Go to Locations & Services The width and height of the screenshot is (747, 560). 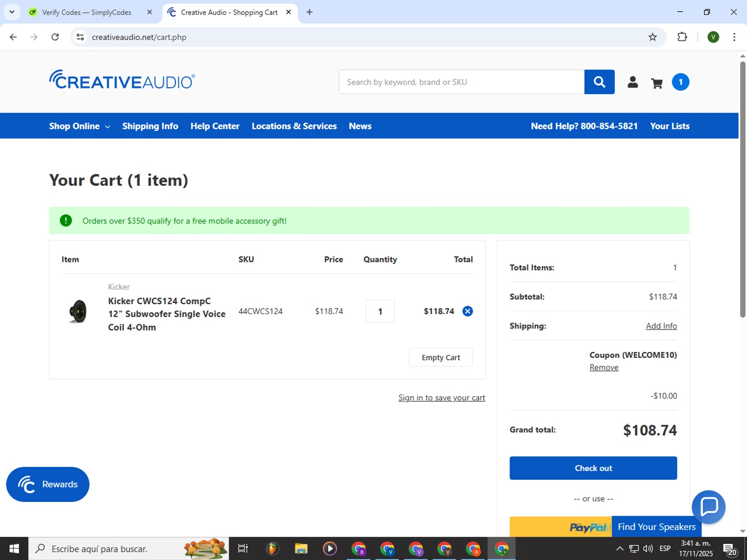click(294, 126)
